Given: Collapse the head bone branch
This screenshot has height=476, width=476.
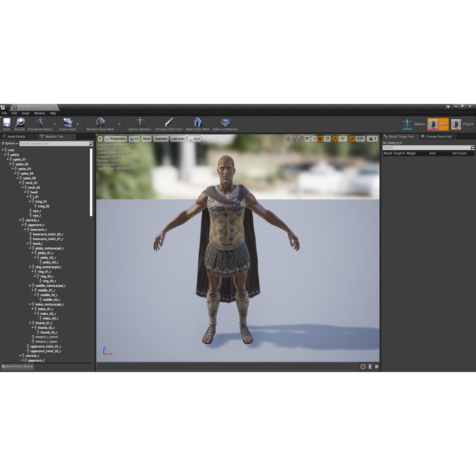Looking at the screenshot, I should point(25,192).
